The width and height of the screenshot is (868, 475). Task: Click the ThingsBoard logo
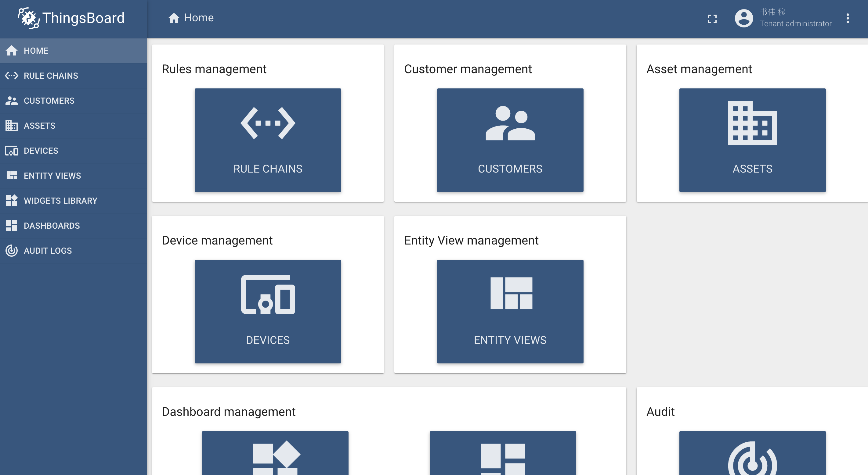[71, 18]
